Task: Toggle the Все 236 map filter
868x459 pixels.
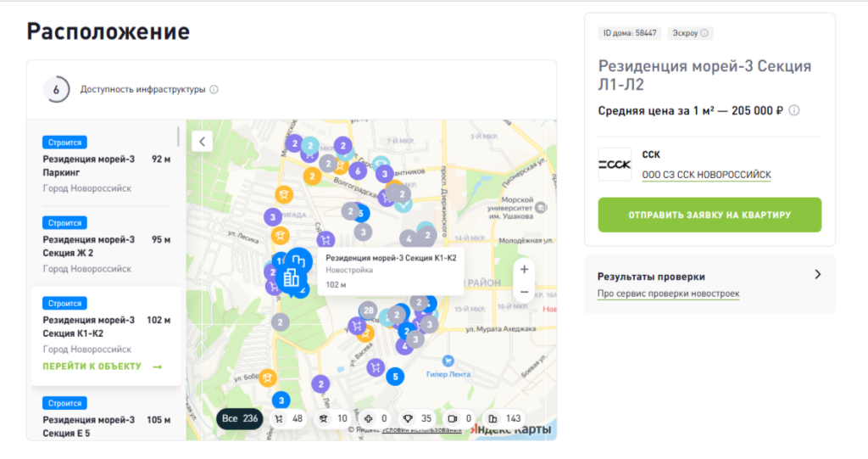Action: [240, 419]
